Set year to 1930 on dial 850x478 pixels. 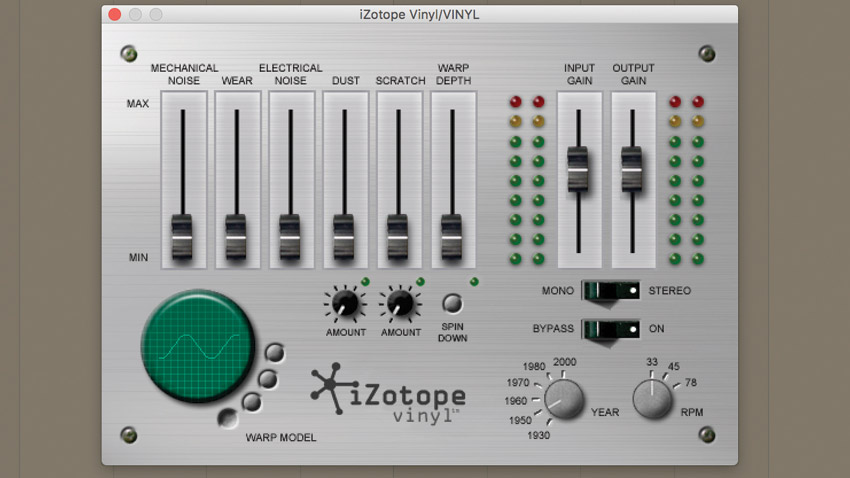point(538,435)
